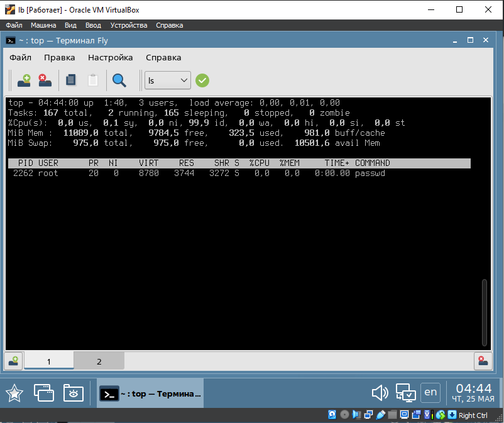Open the star start menu in guest taskbar
The image size is (504, 423).
[x=14, y=393]
